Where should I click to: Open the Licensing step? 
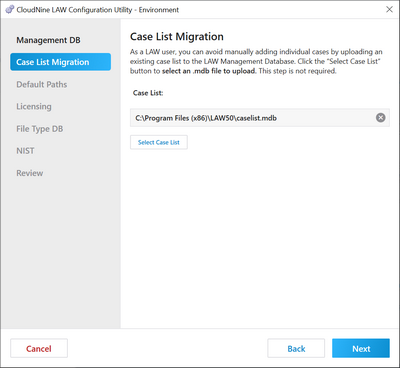(x=34, y=107)
